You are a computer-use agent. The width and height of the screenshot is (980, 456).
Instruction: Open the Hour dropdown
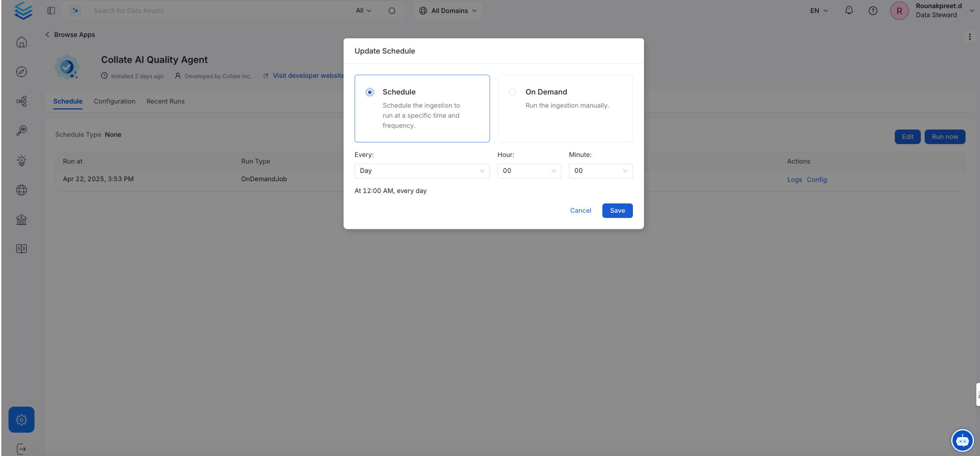(529, 170)
